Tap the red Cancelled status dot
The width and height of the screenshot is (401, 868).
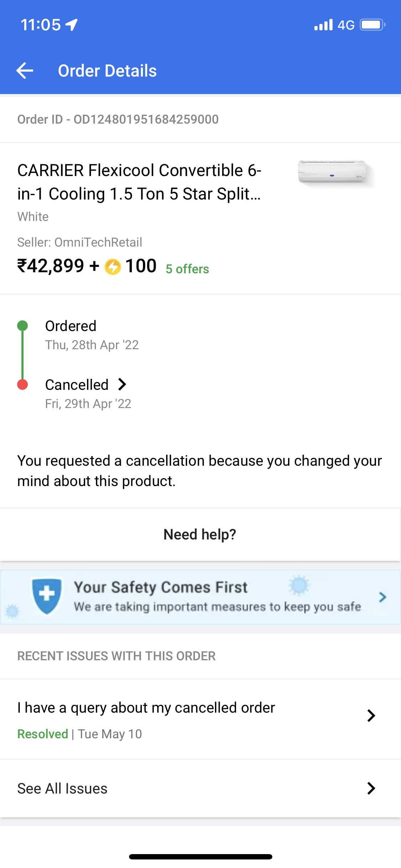click(x=22, y=385)
